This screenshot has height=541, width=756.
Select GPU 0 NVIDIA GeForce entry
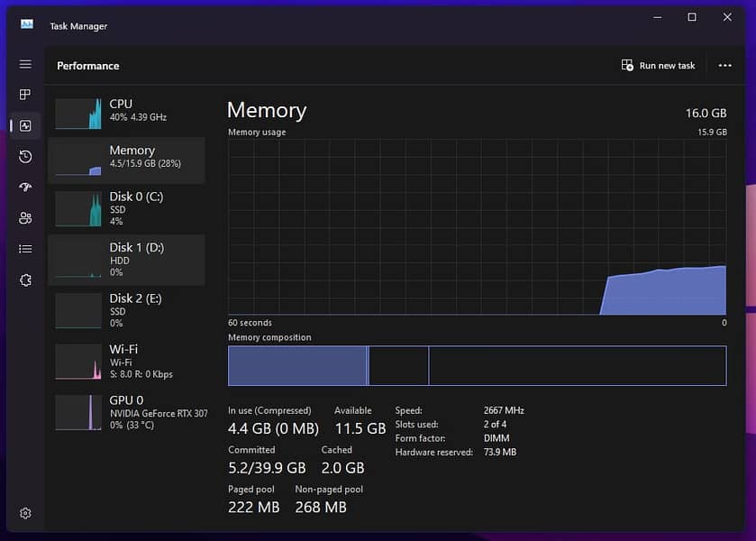tap(127, 413)
